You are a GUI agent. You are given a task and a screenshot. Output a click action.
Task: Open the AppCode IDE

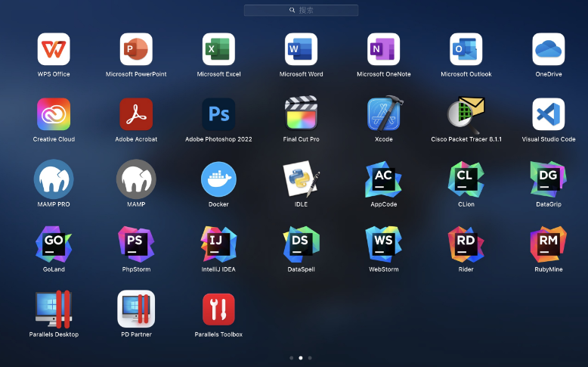click(384, 179)
